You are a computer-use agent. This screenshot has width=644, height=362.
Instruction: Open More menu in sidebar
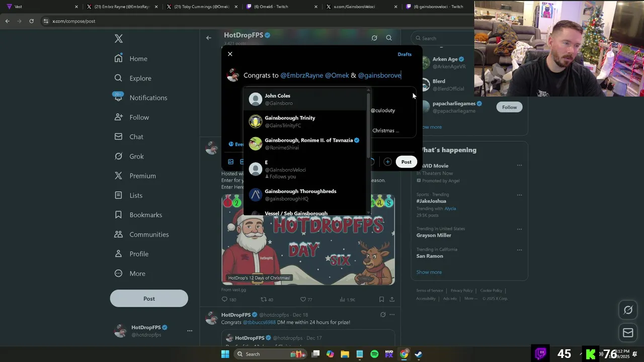pos(130,274)
